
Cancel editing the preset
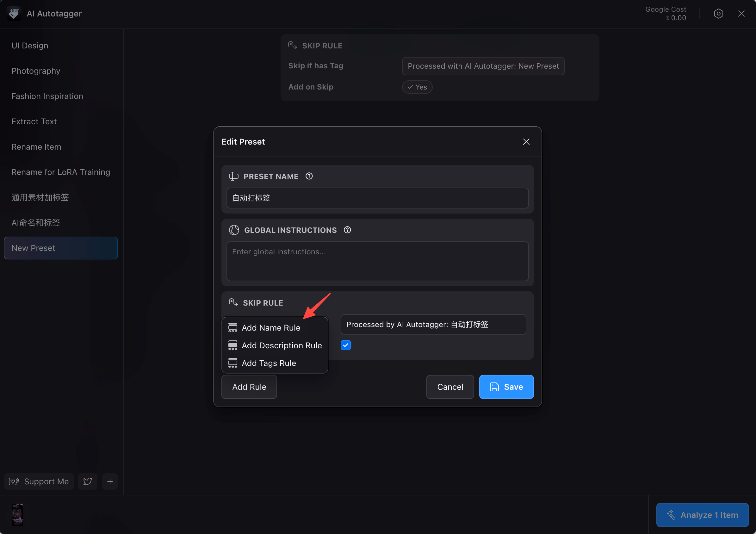(450, 387)
